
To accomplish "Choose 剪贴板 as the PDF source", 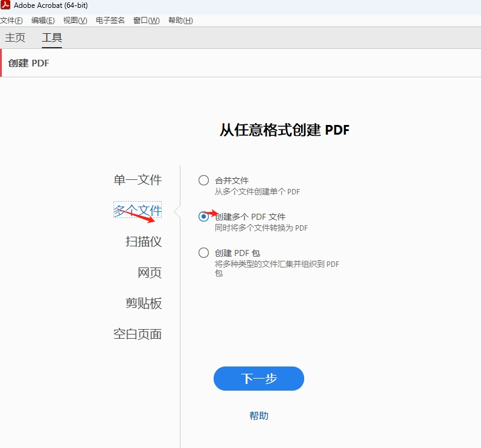I will [144, 304].
